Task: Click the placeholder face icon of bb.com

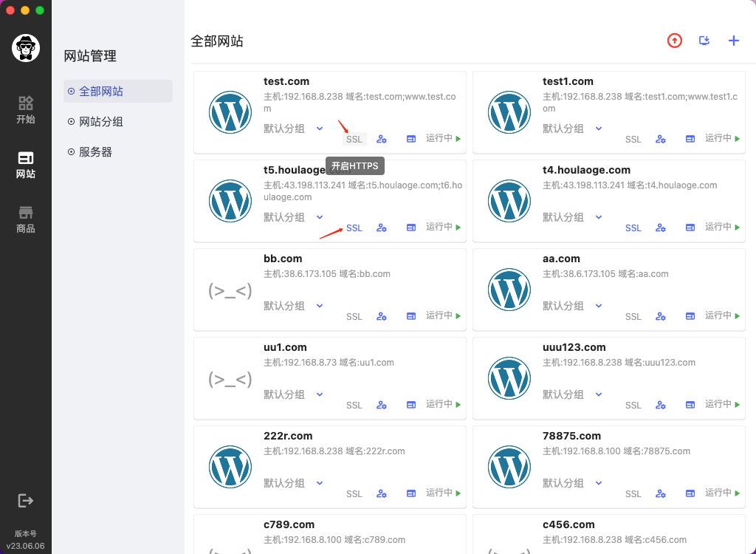Action: [x=230, y=291]
